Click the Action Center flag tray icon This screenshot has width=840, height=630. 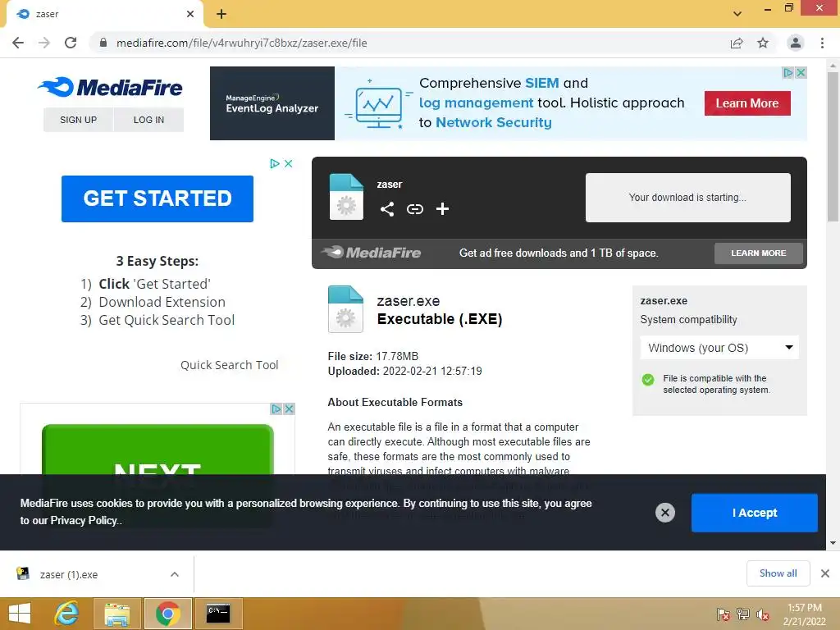(x=724, y=614)
